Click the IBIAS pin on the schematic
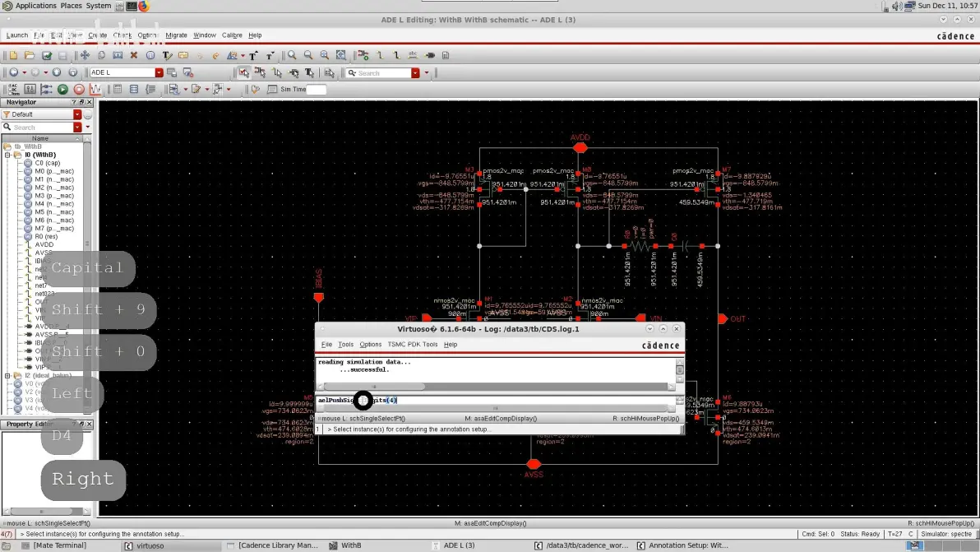This screenshot has height=552, width=980. [x=319, y=297]
